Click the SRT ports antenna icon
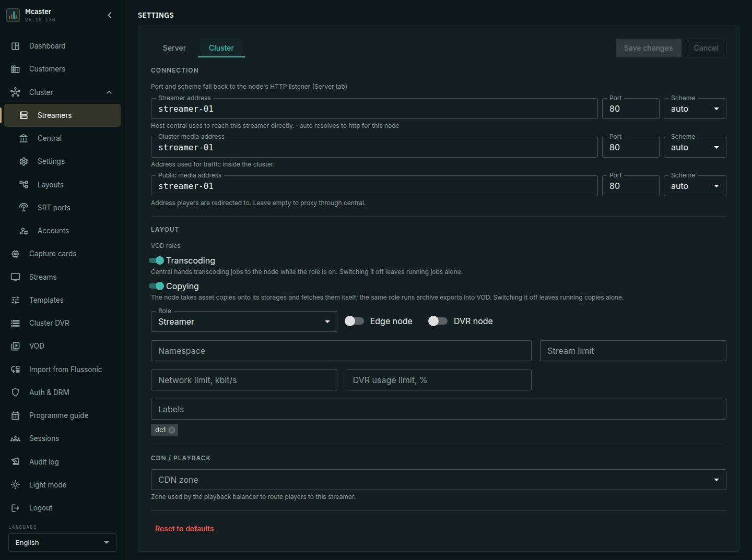Viewport: 752px width, 560px height. point(24,208)
